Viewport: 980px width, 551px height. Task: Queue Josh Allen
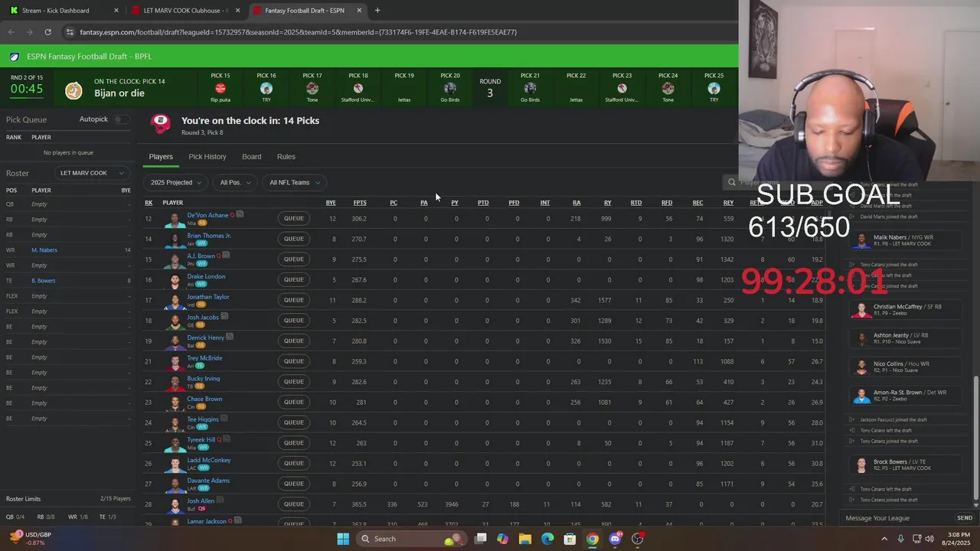[x=294, y=504]
